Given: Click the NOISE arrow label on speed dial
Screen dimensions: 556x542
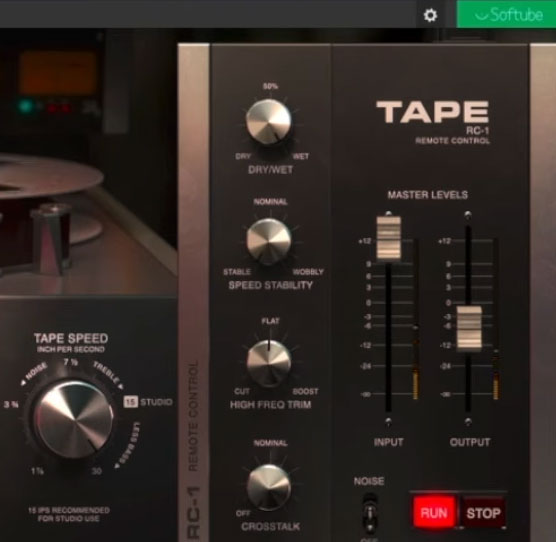Looking at the screenshot, I should (x=34, y=374).
